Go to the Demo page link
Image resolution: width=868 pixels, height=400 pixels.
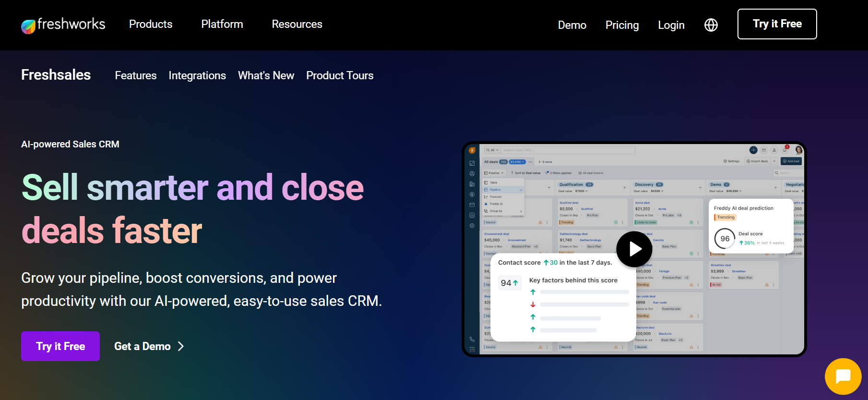(572, 25)
